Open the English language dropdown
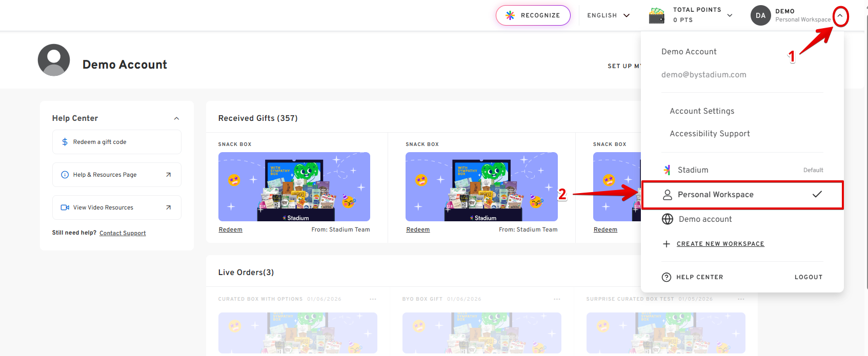 608,15
